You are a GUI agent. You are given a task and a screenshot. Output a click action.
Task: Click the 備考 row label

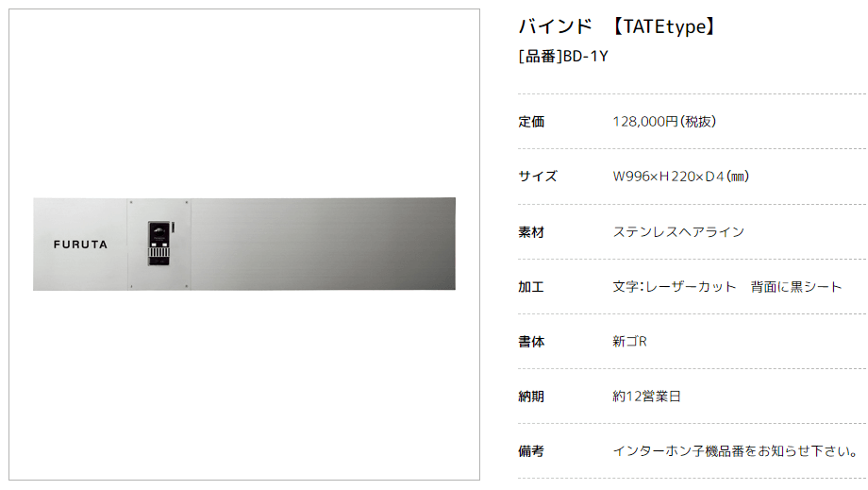[x=531, y=451]
